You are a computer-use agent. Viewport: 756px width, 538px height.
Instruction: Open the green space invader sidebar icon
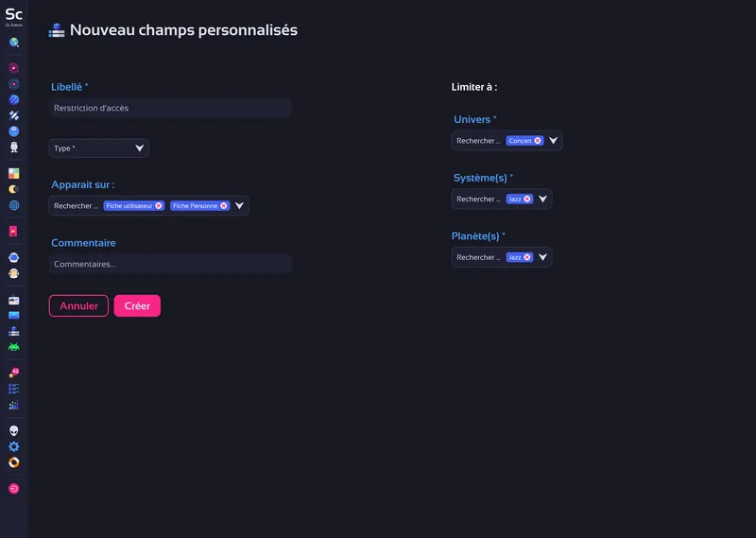(14, 347)
